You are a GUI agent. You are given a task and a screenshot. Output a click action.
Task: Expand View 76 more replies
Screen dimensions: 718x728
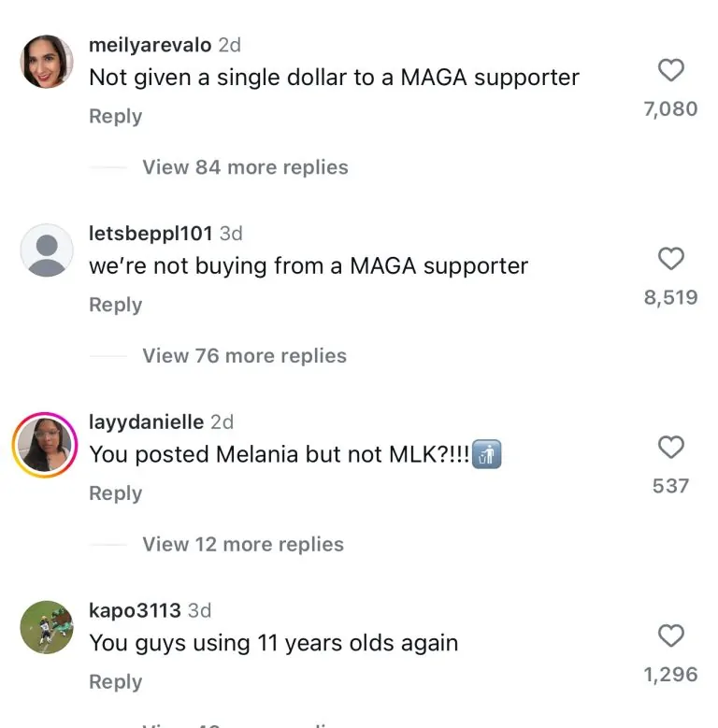[244, 356]
